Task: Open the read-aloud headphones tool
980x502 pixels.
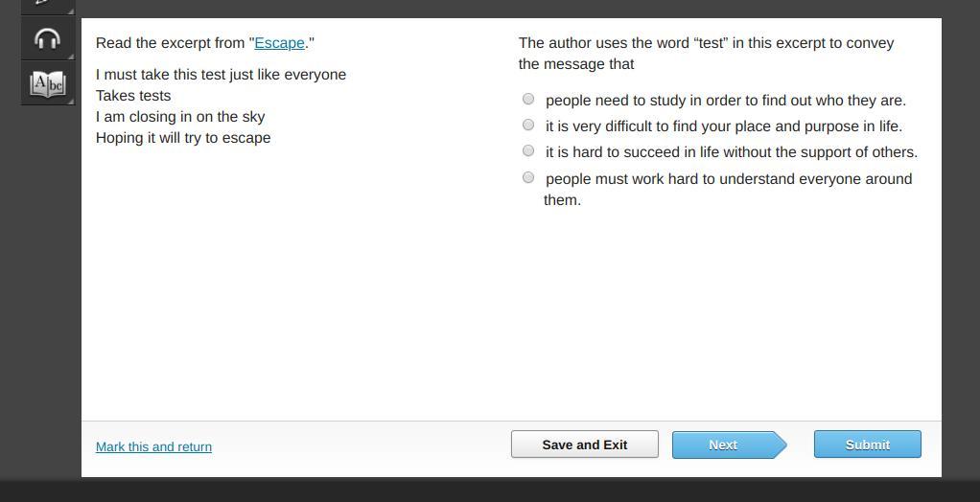Action: pos(47,38)
